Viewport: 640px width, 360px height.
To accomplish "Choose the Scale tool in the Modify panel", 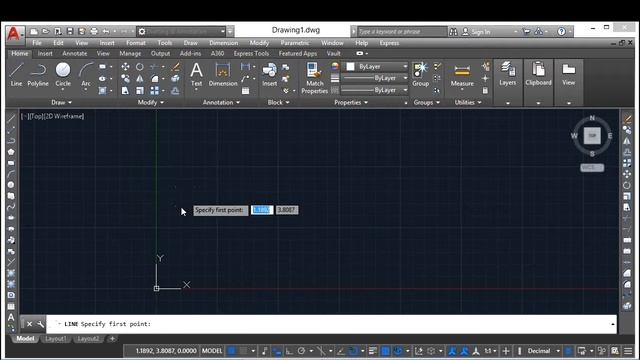I will pos(140,90).
